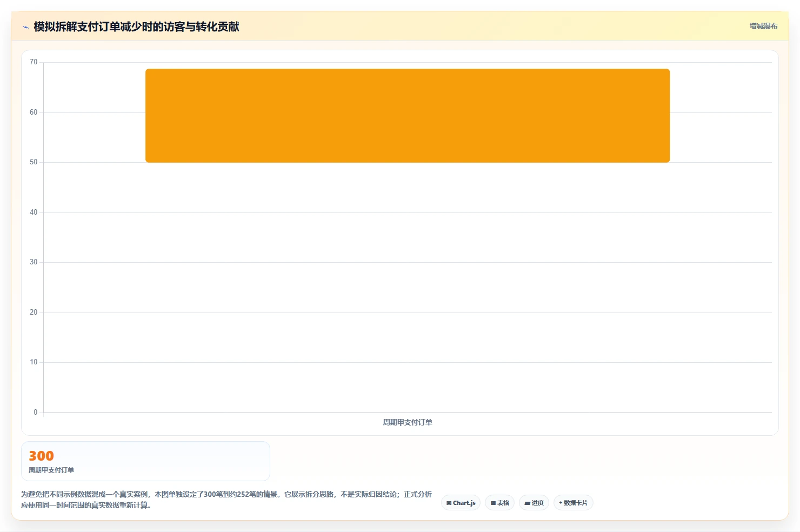Open the 数据卡片 tag pill

coord(573,503)
